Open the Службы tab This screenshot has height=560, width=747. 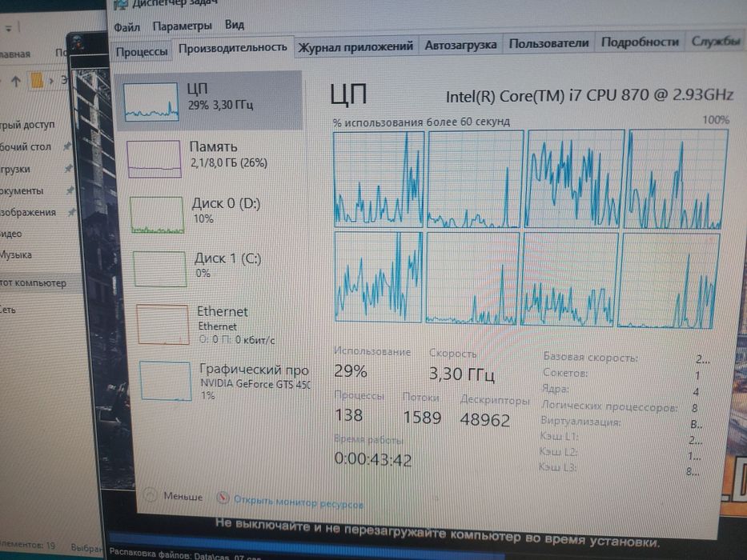pyautogui.click(x=716, y=41)
